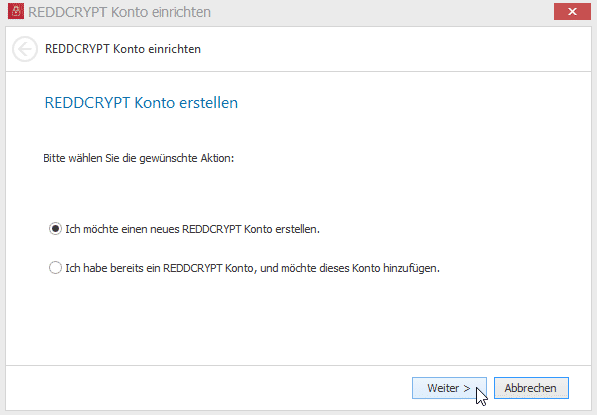The height and width of the screenshot is (415, 597).
Task: Click the red REDDCRYPT app icon in title bar
Action: tap(16, 11)
